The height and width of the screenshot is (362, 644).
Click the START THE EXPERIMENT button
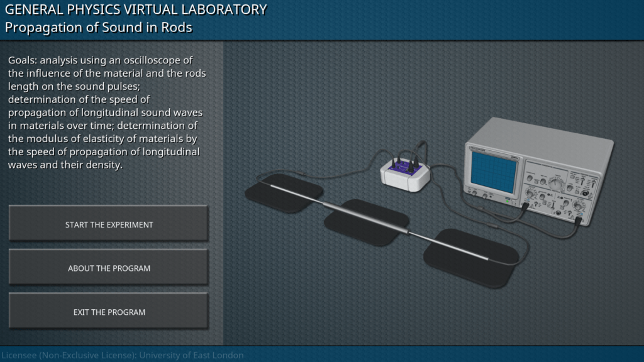[x=109, y=224]
